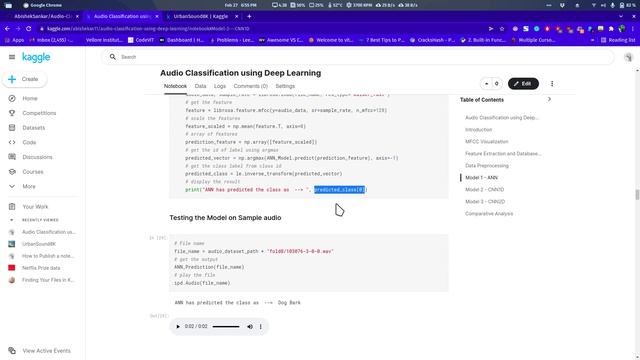Open Competitions in the sidebar
This screenshot has height=360, width=640.
tap(39, 113)
